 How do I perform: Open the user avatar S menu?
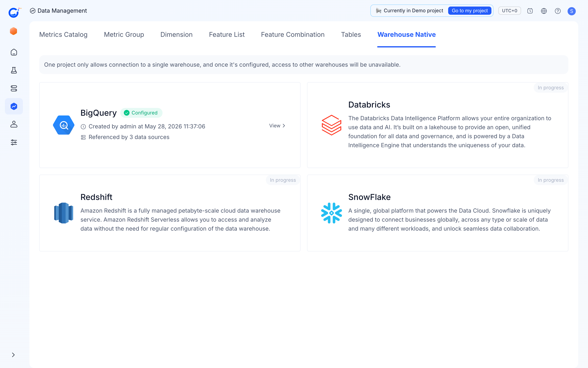(x=571, y=11)
